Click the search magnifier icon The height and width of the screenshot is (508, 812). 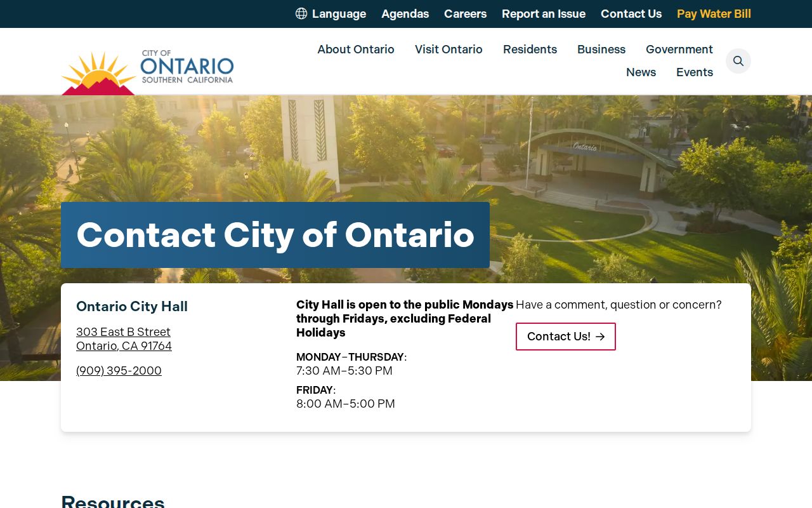[738, 61]
